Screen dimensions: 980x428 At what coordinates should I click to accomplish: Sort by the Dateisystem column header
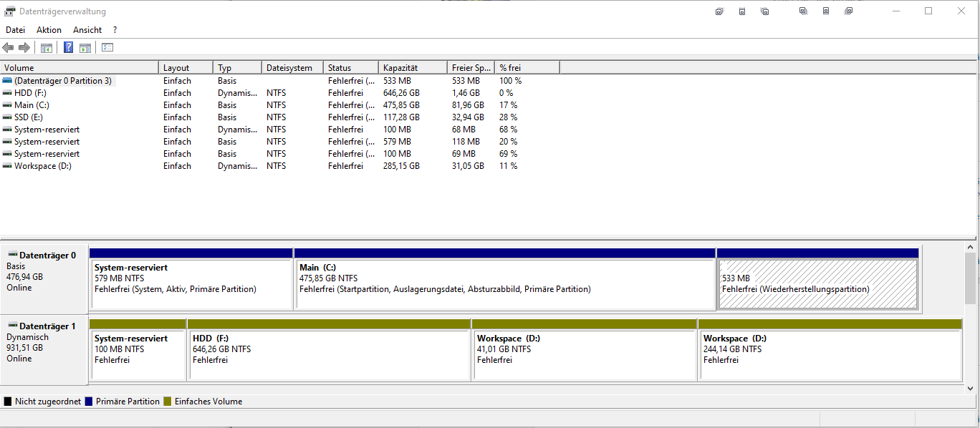pos(292,67)
